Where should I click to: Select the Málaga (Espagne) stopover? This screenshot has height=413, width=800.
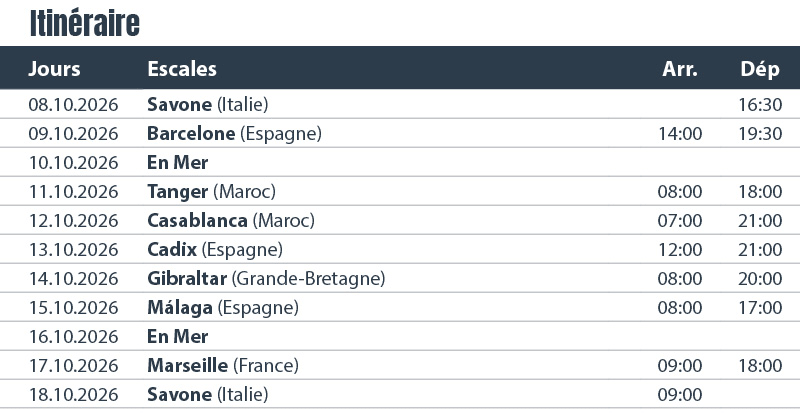[x=222, y=307]
